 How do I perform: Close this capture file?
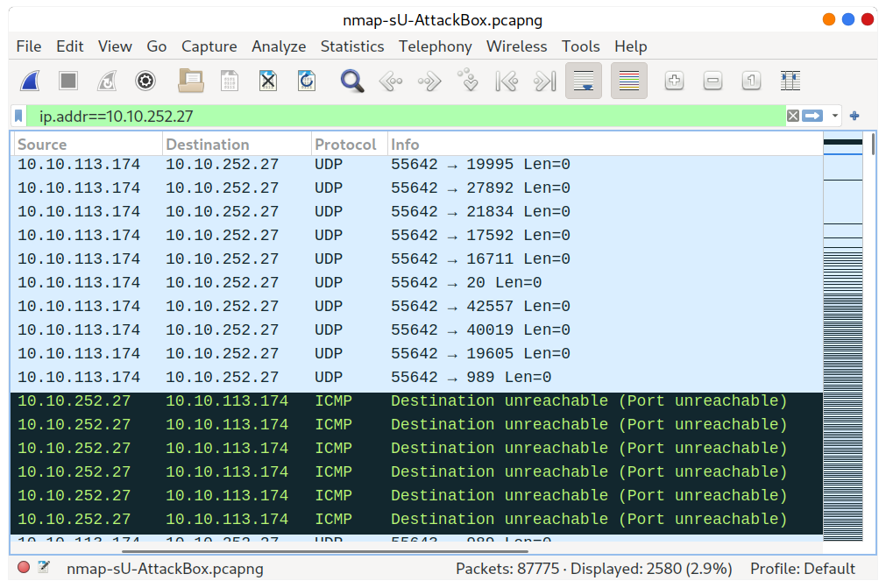(x=268, y=81)
